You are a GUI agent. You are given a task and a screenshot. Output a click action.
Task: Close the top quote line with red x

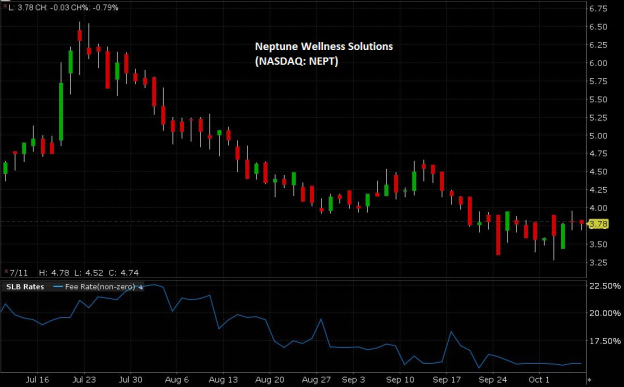pyautogui.click(x=5, y=6)
